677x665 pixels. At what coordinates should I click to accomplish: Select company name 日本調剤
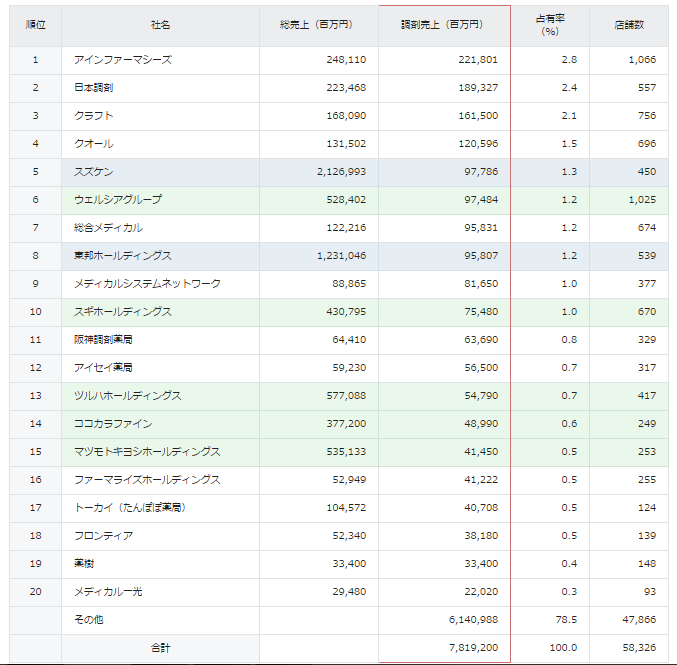(93, 88)
